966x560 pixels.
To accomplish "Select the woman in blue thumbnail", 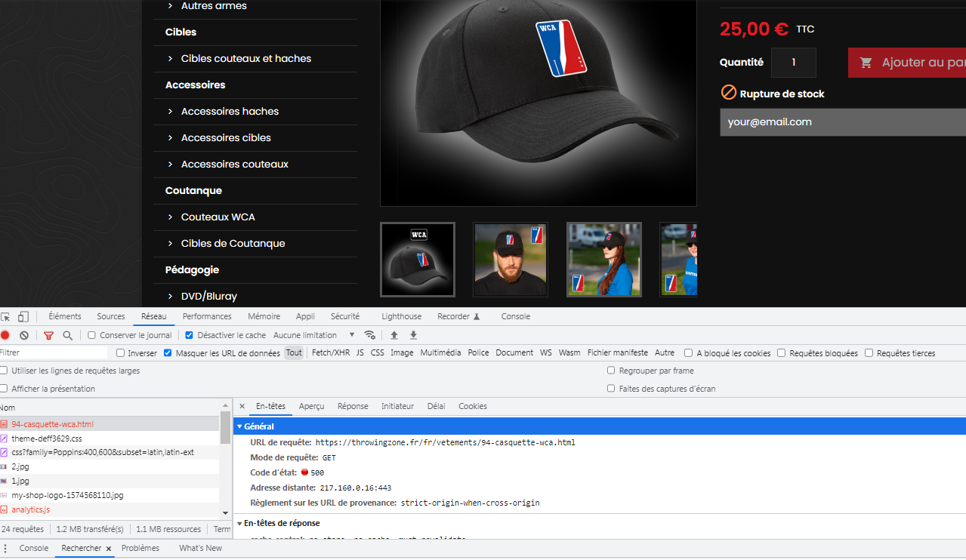I will (x=604, y=260).
